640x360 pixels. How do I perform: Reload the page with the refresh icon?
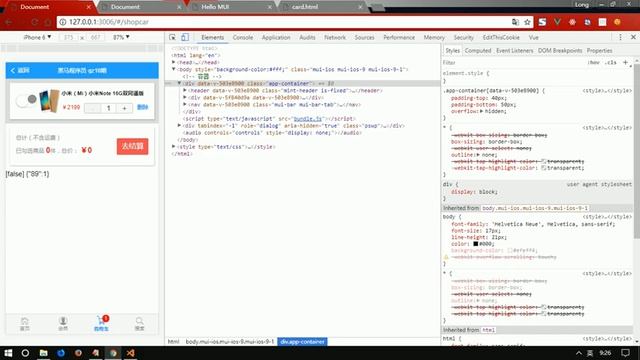35,22
